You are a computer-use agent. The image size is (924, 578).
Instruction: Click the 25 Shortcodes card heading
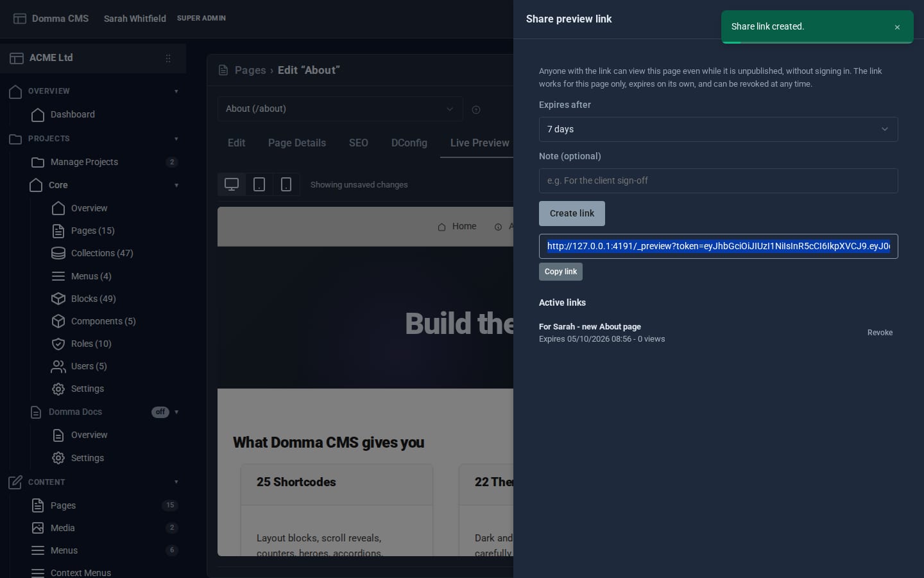pos(296,482)
